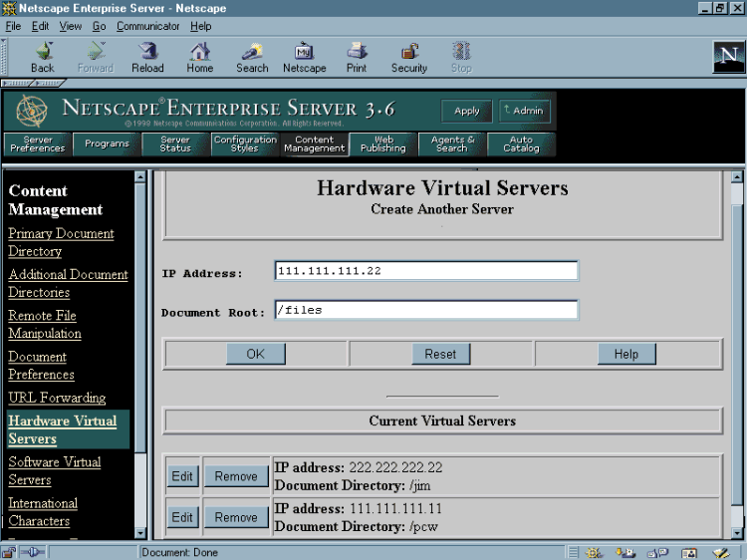The image size is (747, 560).
Task: Open the View menu
Action: 71,26
